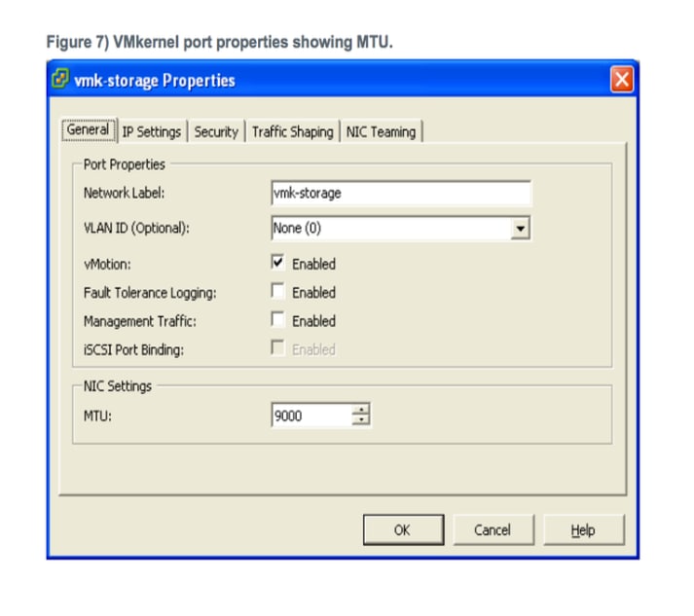The image size is (694, 616).
Task: Close the vmk-storage Properties dialog
Action: (x=621, y=80)
